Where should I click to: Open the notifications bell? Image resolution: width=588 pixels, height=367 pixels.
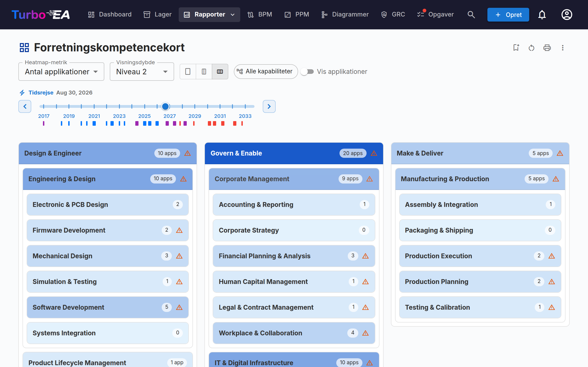(x=542, y=14)
